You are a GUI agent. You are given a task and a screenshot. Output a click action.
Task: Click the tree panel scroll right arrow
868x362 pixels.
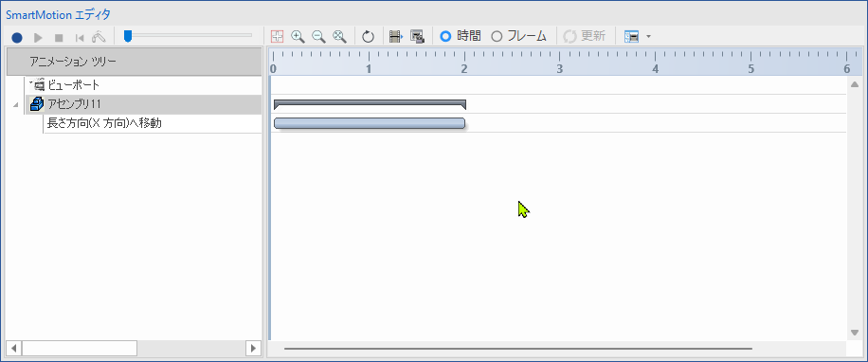click(253, 348)
